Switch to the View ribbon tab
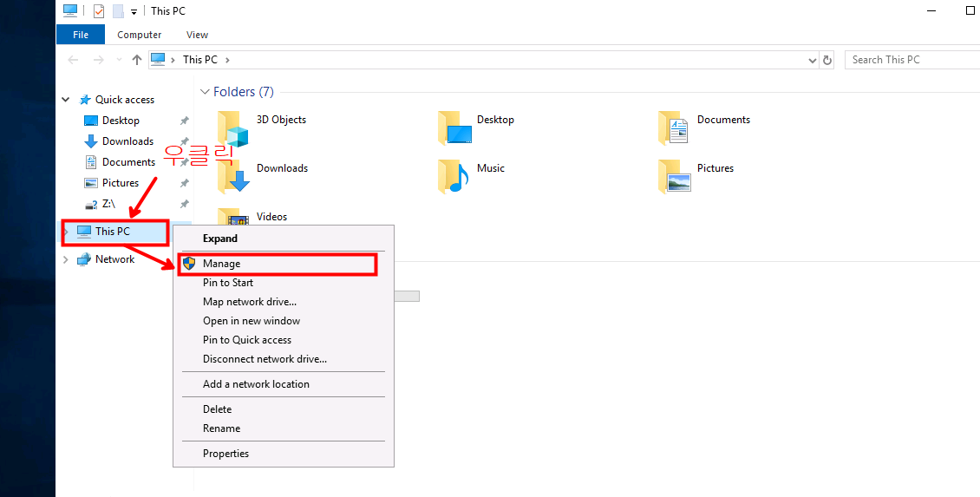980x497 pixels. pyautogui.click(x=198, y=35)
